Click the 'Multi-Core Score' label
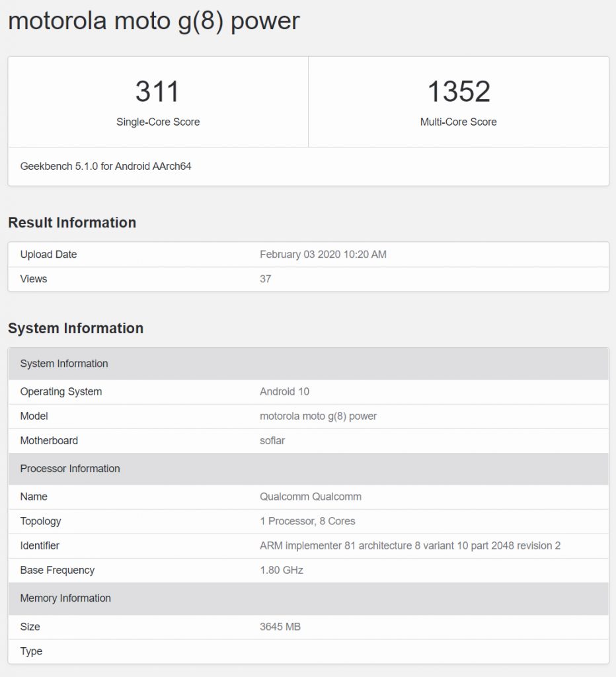Screen dimensions: 616x677 point(458,122)
